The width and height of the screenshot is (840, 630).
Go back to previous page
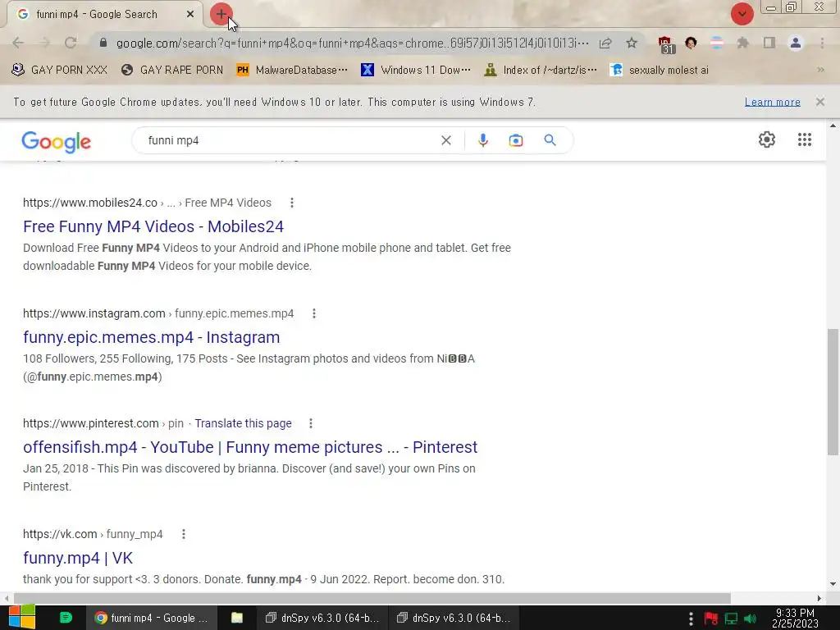18,43
